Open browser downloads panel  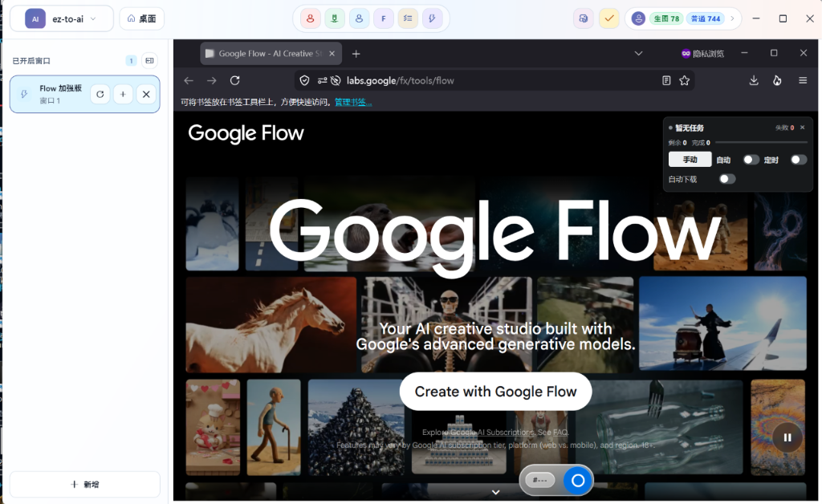(x=754, y=81)
